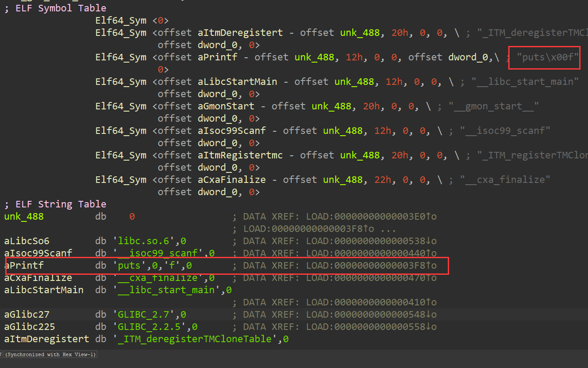Click the "_ITM_registerTMClon" comment

pos(532,155)
